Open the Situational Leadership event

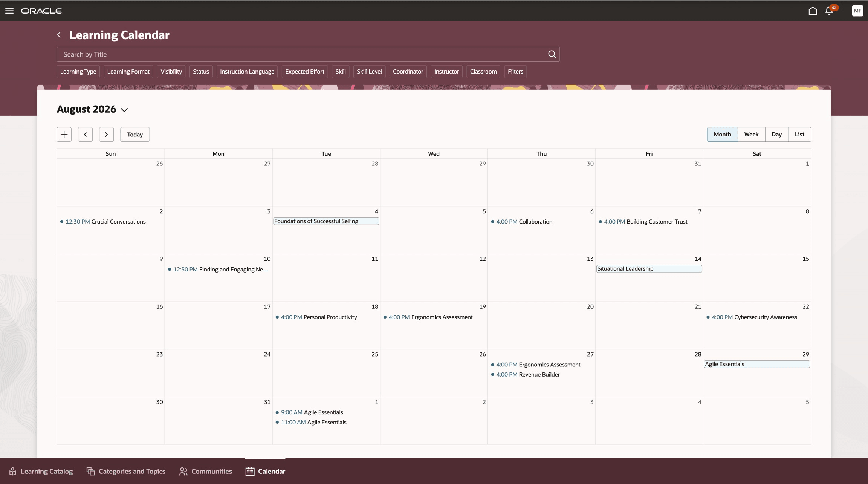[x=649, y=269]
